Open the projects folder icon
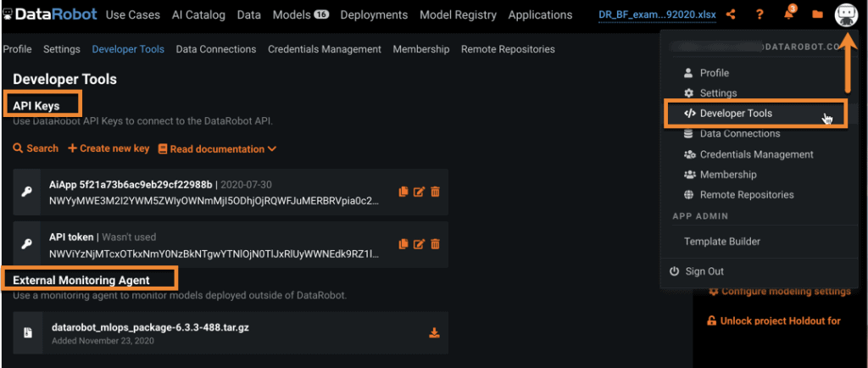 [x=817, y=15]
